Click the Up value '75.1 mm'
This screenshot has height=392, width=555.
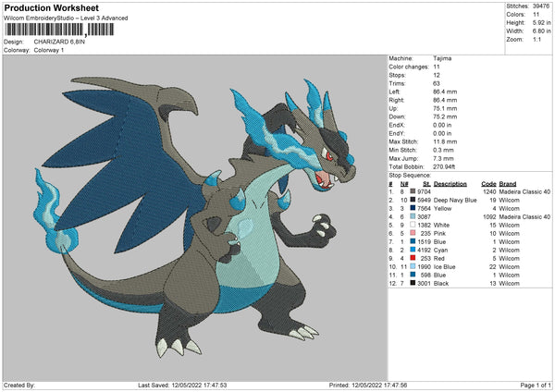pyautogui.click(x=445, y=108)
